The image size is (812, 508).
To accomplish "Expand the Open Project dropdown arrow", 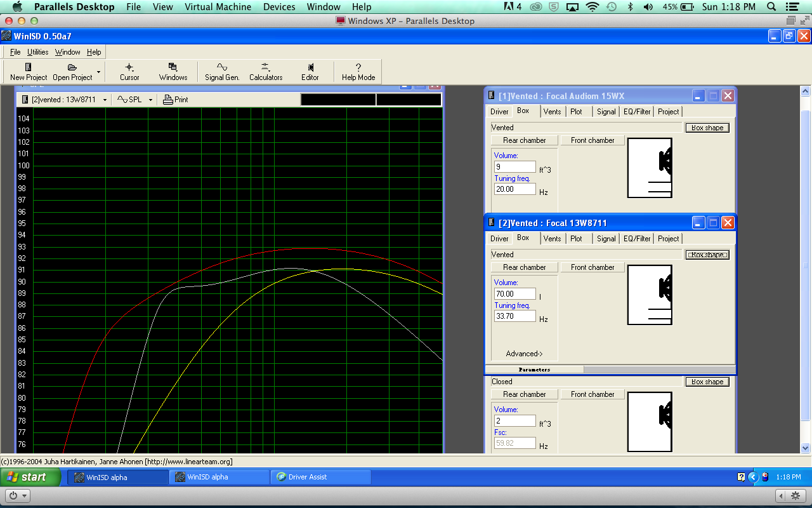I will coord(98,72).
